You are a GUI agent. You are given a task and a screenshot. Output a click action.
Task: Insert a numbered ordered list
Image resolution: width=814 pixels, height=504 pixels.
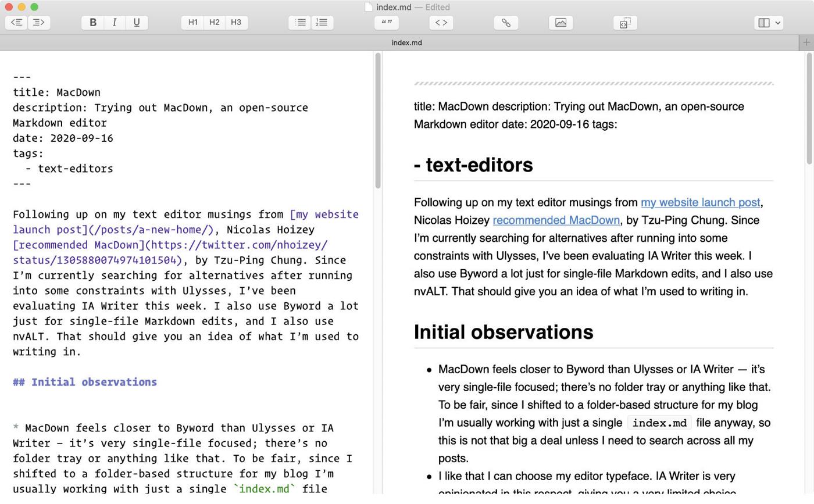coord(322,23)
